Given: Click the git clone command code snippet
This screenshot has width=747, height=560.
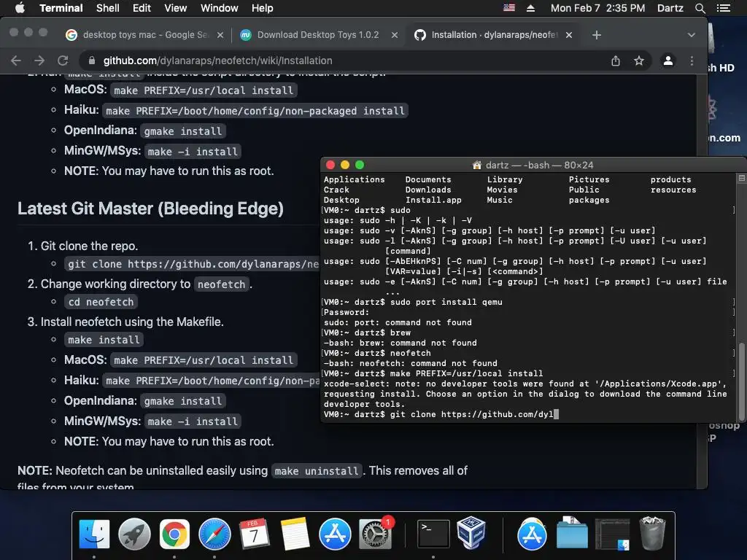Looking at the screenshot, I should pos(193,264).
